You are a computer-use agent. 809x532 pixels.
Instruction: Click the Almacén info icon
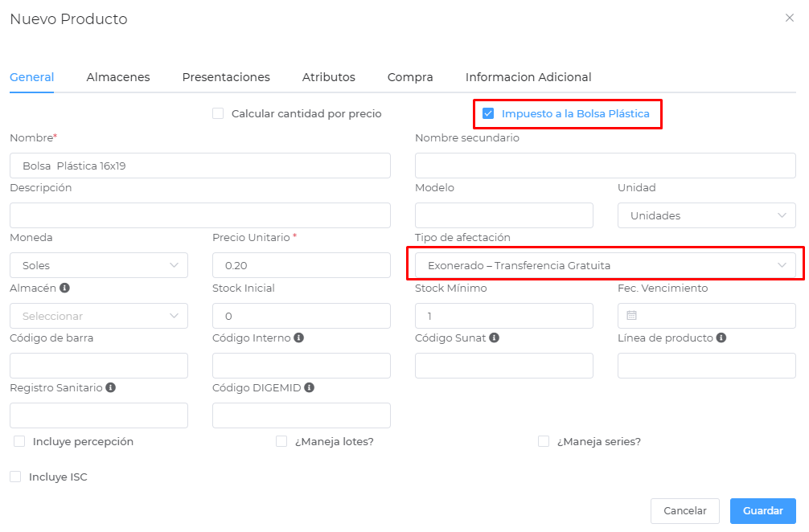pyautogui.click(x=64, y=288)
